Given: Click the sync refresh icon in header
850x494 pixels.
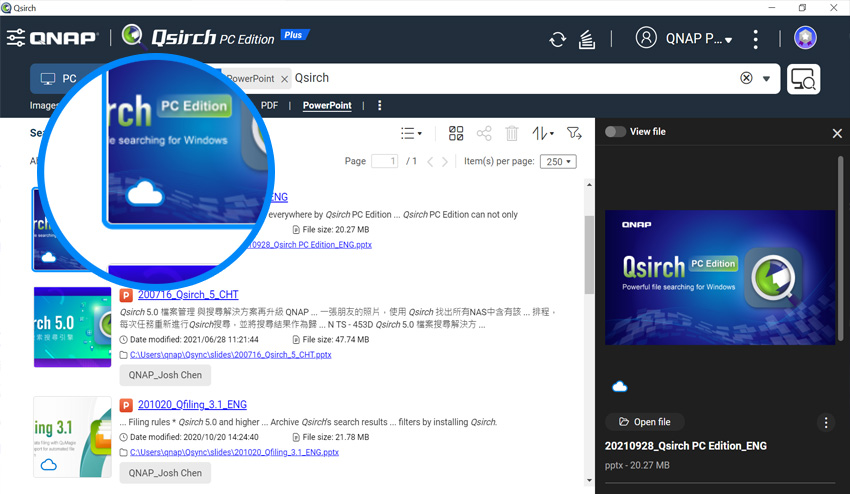Looking at the screenshot, I should tap(557, 39).
